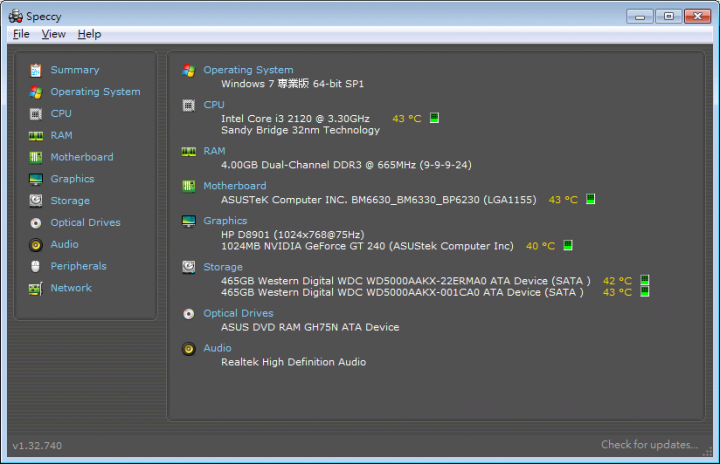Close the Speccy window

[698, 17]
